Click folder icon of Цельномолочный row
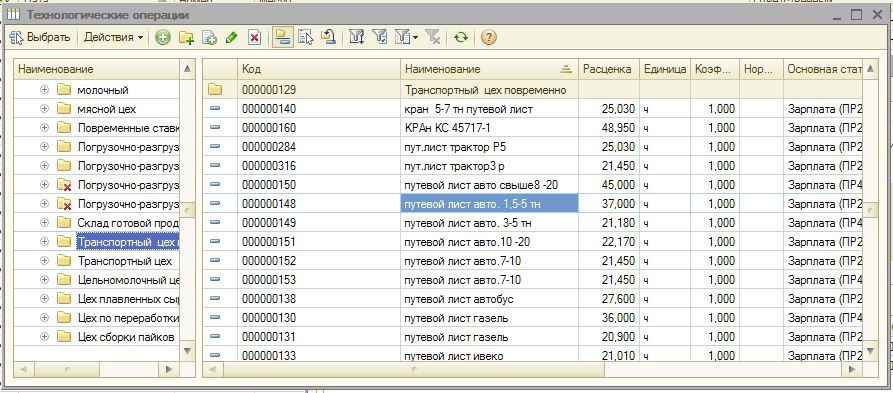Viewport: 893px width, 393px height. 64,280
